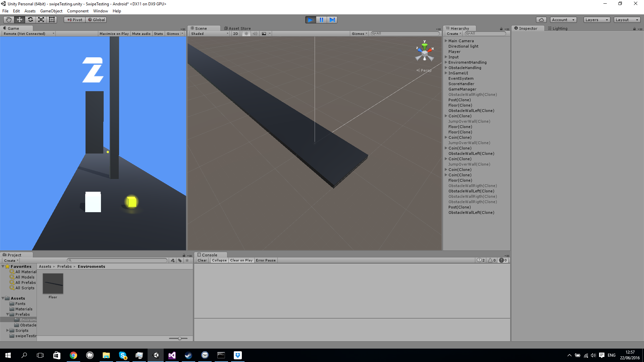
Task: Toggle Stats overlay in Game view
Action: point(158,34)
